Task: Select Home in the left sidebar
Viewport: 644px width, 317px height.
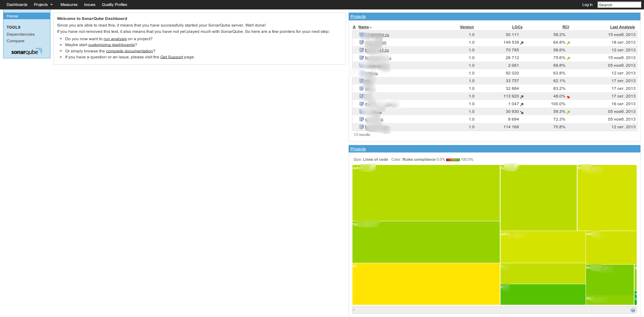Action: point(27,16)
